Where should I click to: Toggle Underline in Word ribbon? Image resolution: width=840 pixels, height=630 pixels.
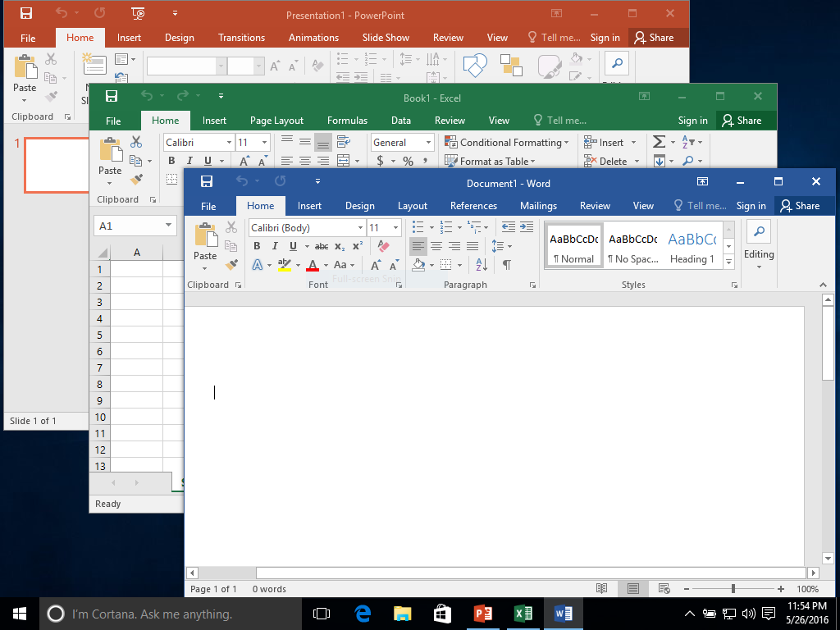293,246
